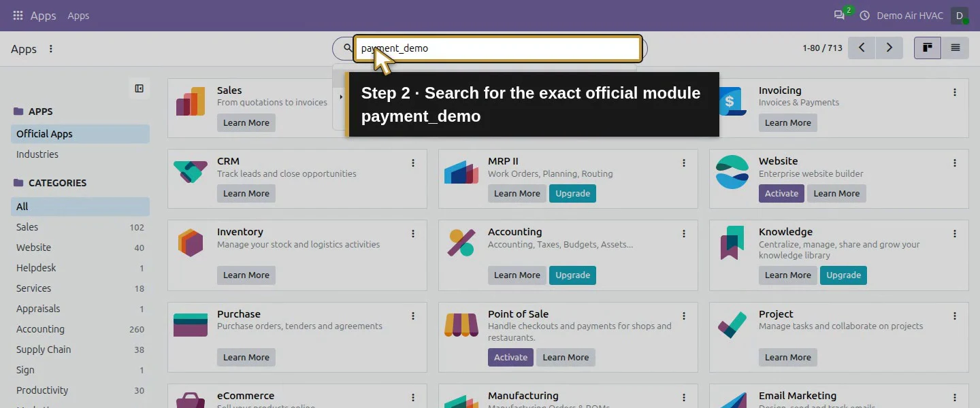Open the Inventory card options menu
The width and height of the screenshot is (980, 408).
[x=413, y=233]
